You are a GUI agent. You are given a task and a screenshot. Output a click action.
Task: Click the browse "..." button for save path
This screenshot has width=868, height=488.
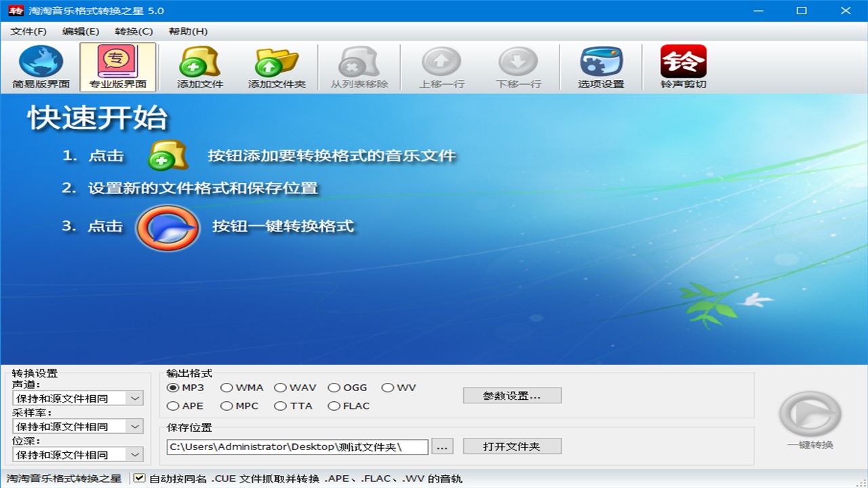(x=442, y=447)
